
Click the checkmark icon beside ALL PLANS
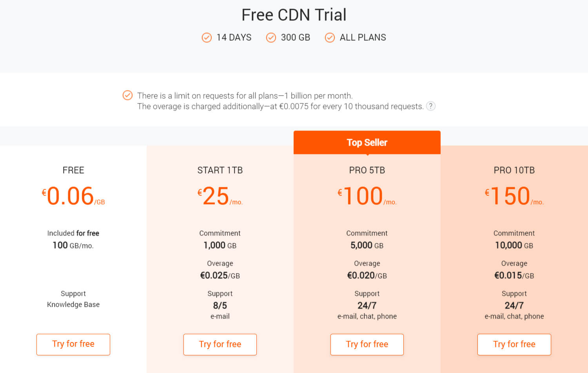330,38
